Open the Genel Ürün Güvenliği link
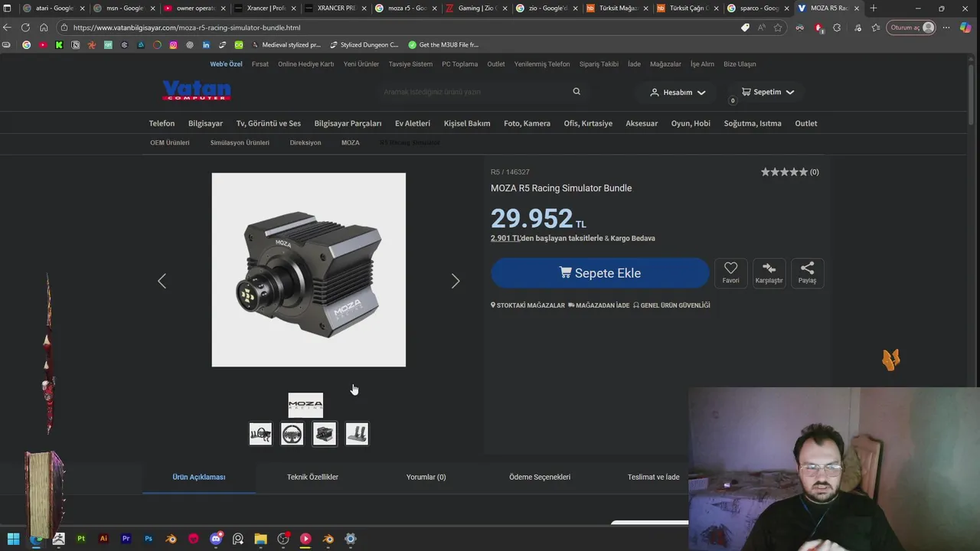The image size is (980, 551). [671, 305]
